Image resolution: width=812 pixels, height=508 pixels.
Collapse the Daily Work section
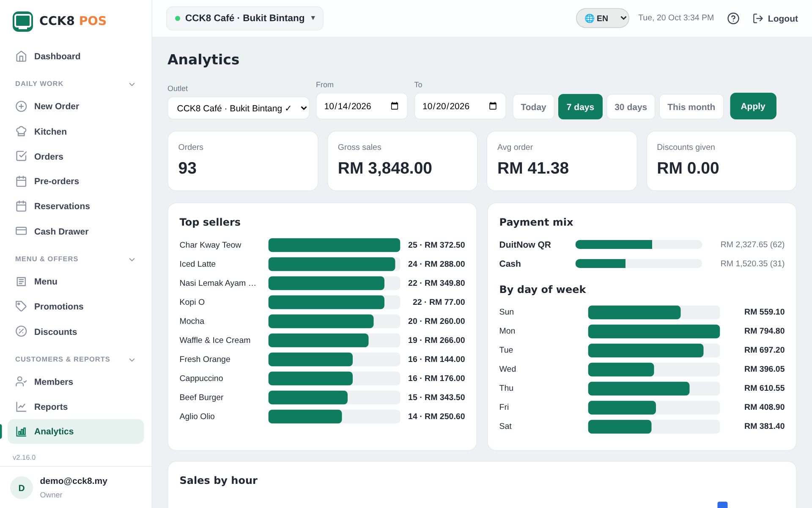click(132, 84)
